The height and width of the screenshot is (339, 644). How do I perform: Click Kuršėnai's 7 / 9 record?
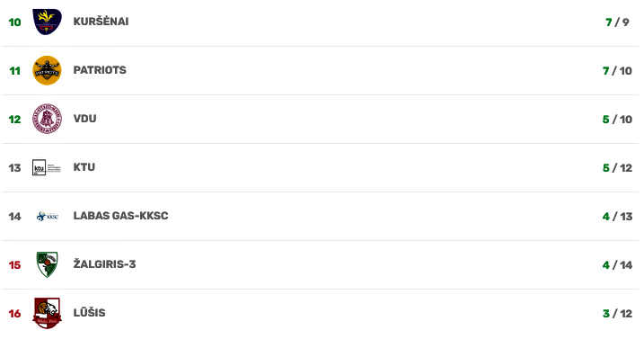pyautogui.click(x=617, y=22)
